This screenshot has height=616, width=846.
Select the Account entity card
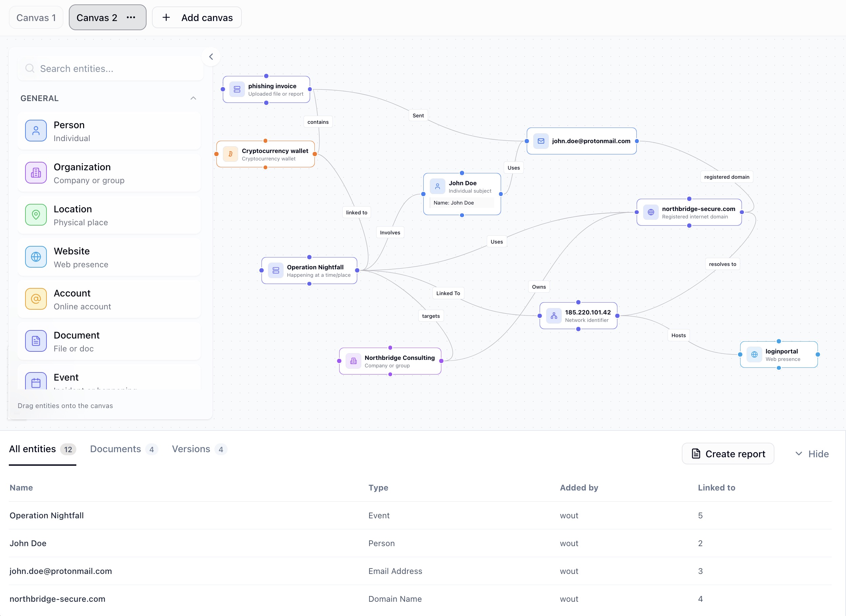point(109,300)
